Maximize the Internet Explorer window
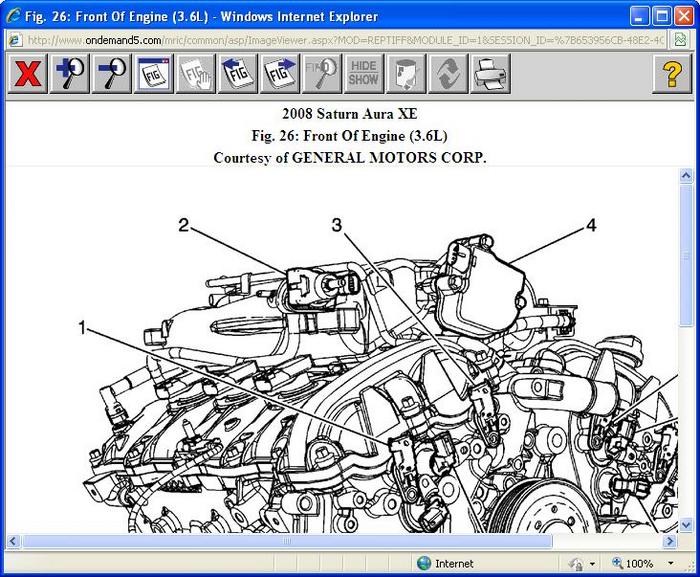 click(661, 17)
